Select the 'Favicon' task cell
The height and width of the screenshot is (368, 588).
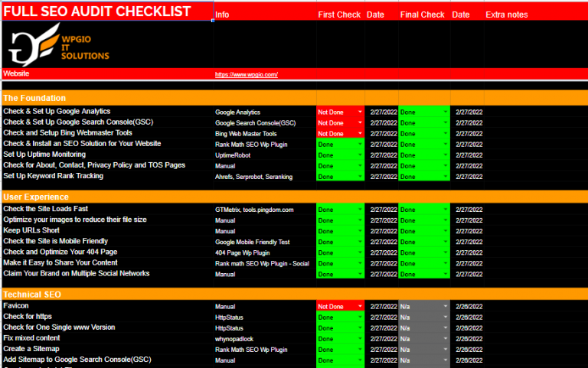click(108, 306)
